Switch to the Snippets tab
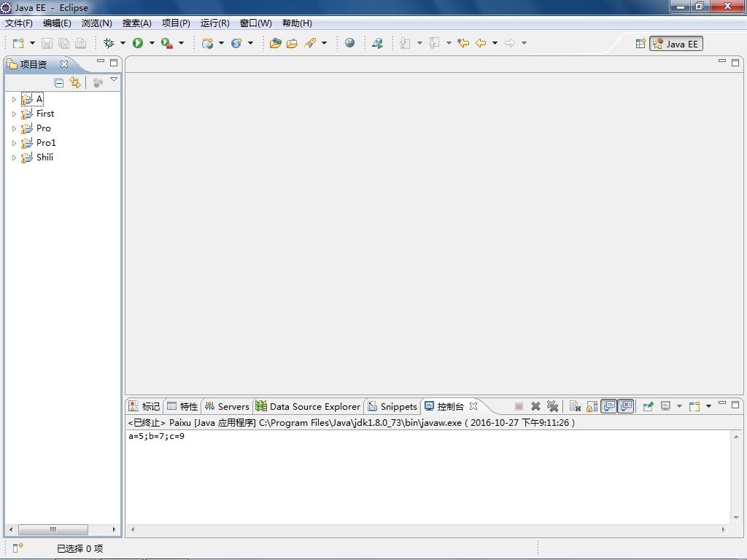 393,406
